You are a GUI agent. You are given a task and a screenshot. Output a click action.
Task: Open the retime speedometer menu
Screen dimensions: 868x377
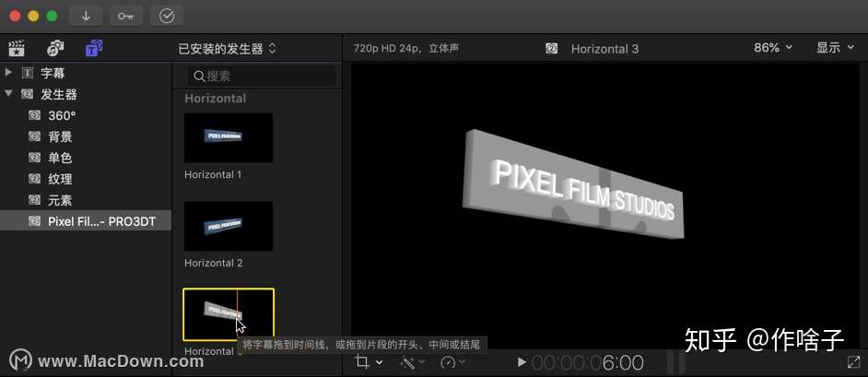tap(452, 362)
